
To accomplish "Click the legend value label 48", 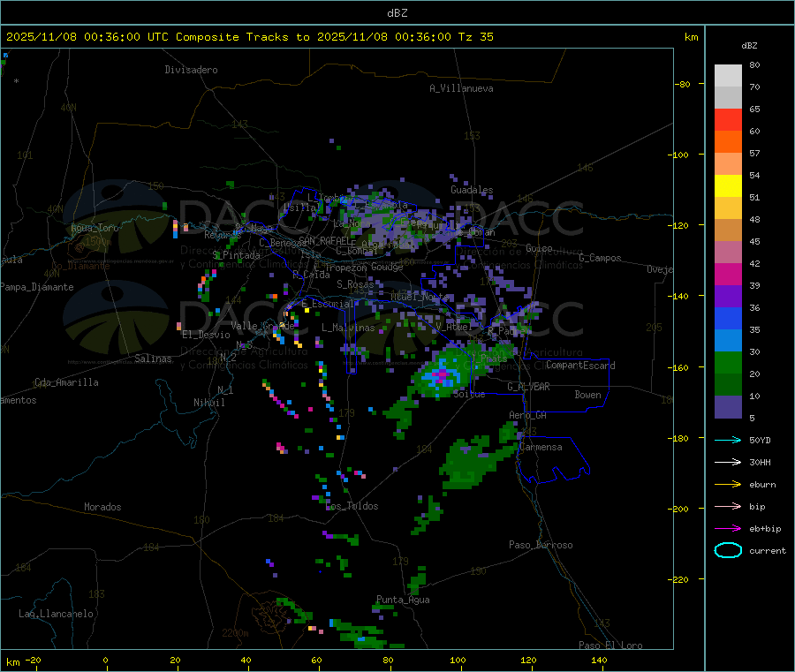I will tap(754, 220).
